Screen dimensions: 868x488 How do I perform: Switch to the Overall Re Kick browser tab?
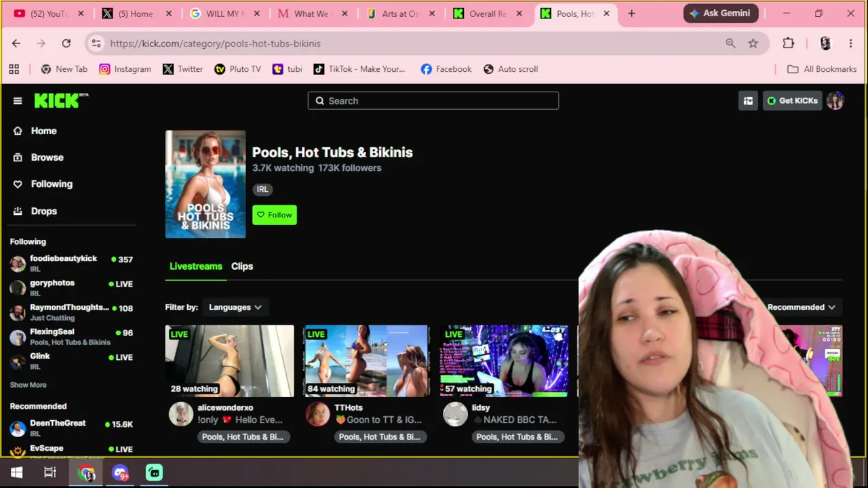[x=488, y=14]
